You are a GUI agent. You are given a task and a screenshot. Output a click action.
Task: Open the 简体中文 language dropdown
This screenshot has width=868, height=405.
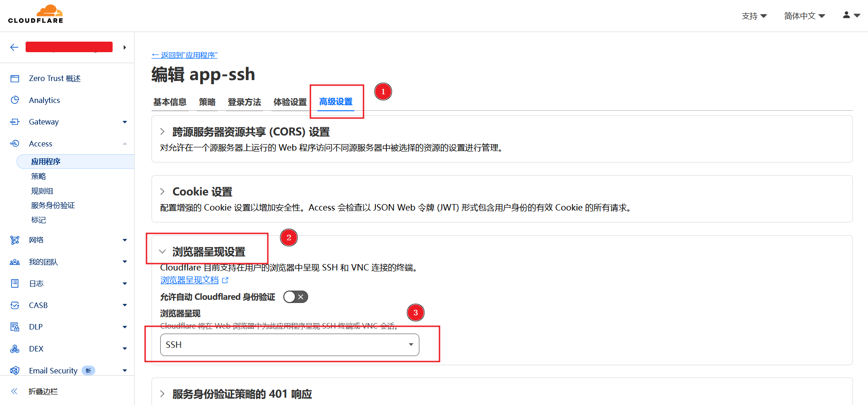click(x=804, y=16)
